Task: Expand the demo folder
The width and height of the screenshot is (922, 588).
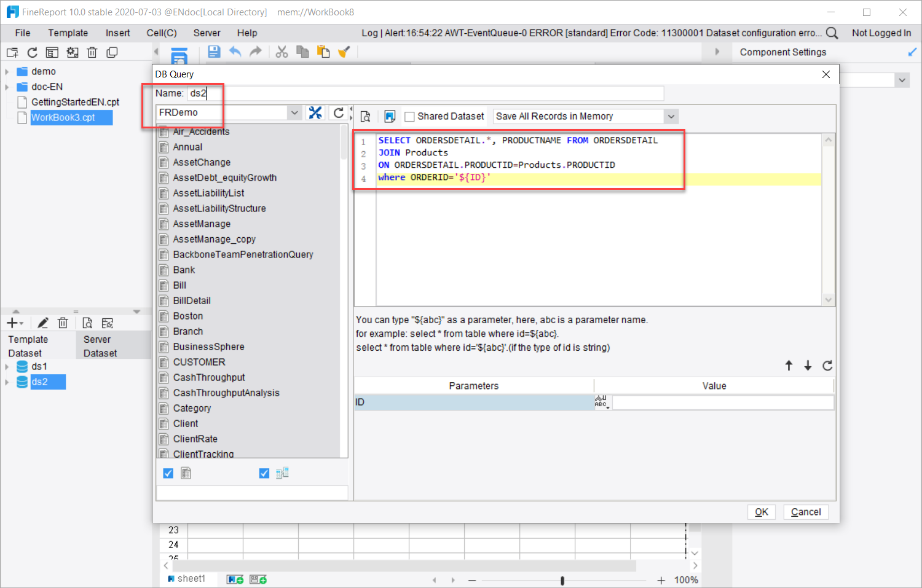Action: point(7,71)
